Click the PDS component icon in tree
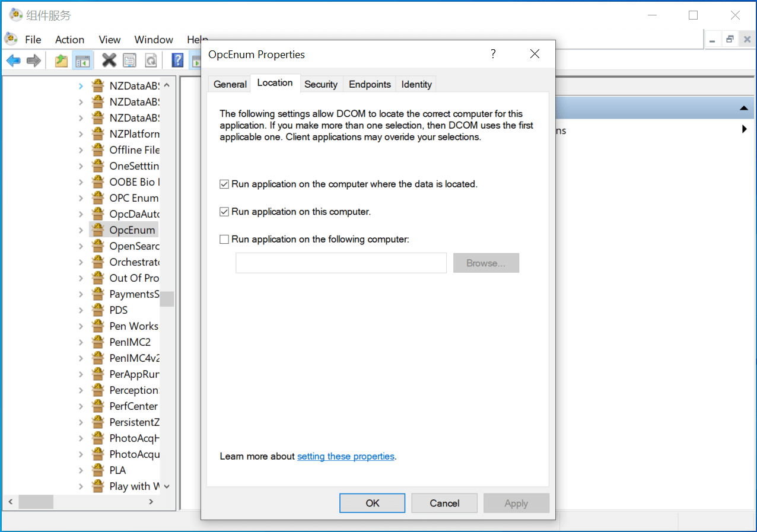757x532 pixels. tap(98, 310)
